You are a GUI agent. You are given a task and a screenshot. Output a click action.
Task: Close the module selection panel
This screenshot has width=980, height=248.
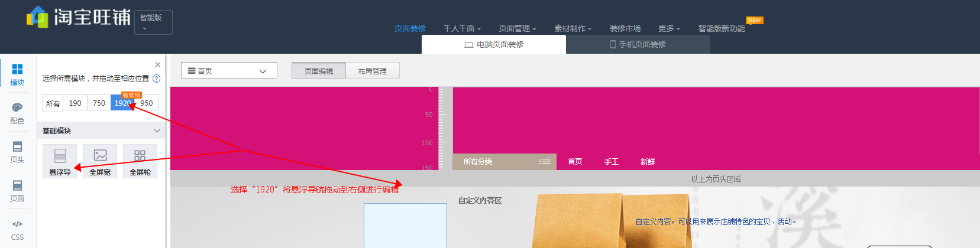157,65
